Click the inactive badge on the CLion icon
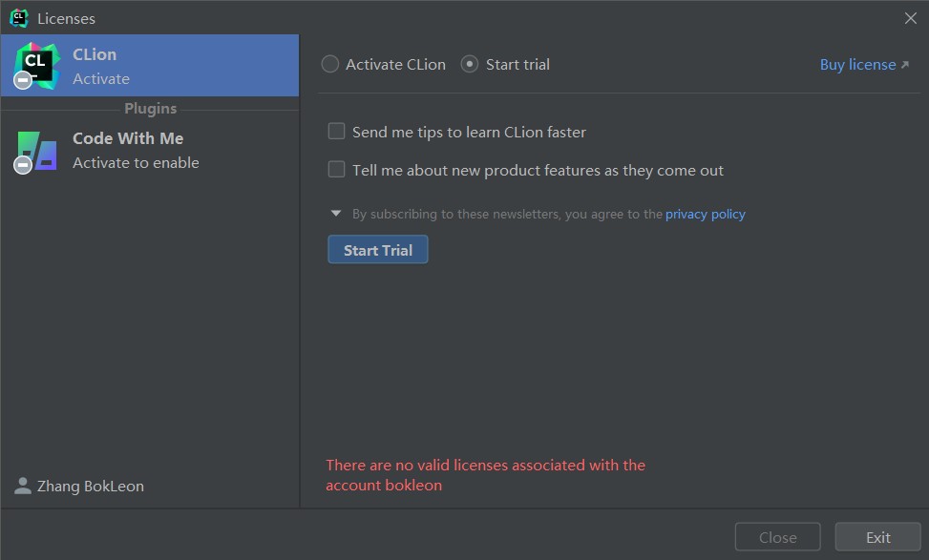 pos(23,80)
